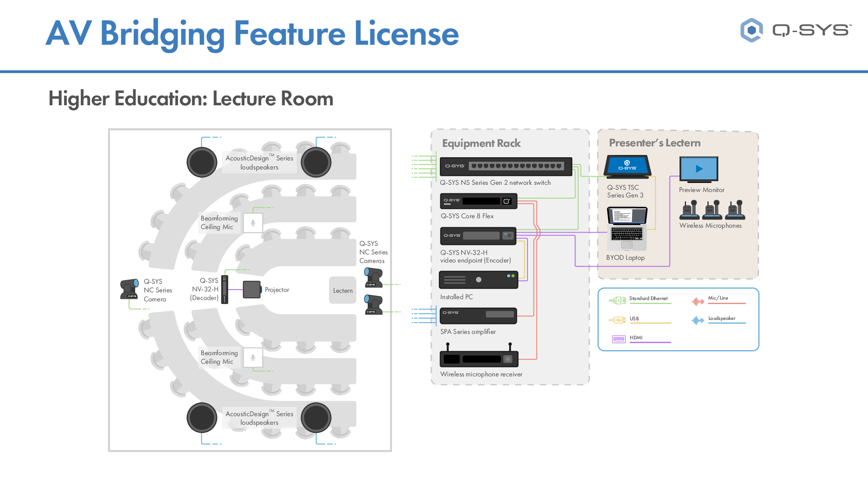Click the Loudspeaker waveform legend icon

698,320
